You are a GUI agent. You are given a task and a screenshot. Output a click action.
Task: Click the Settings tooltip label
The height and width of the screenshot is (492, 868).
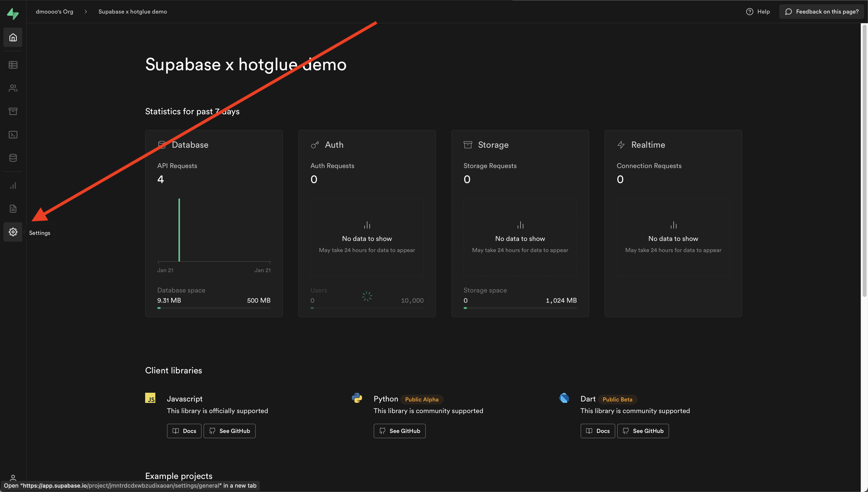tap(39, 233)
